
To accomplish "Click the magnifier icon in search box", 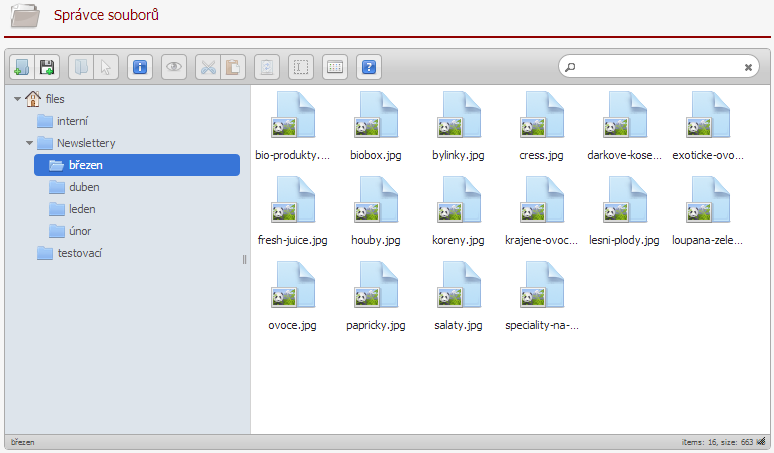I will (570, 67).
